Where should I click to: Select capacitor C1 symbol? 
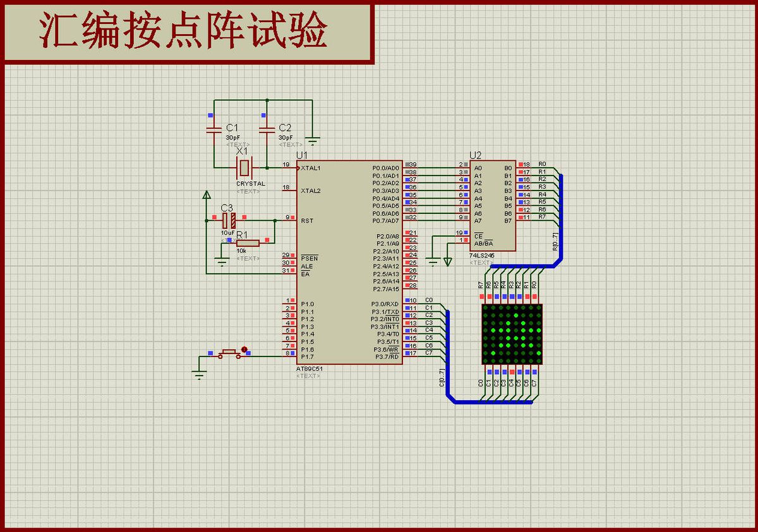[x=214, y=131]
